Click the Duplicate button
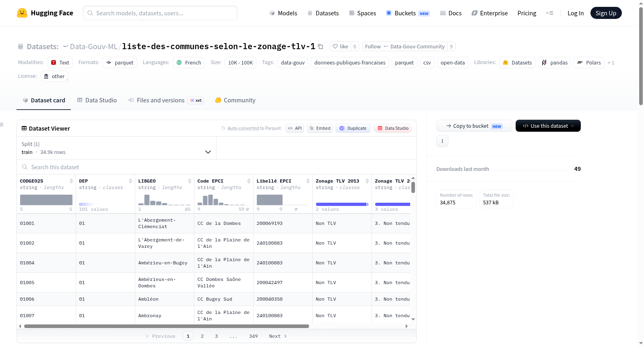644x347 pixels. 353,128
